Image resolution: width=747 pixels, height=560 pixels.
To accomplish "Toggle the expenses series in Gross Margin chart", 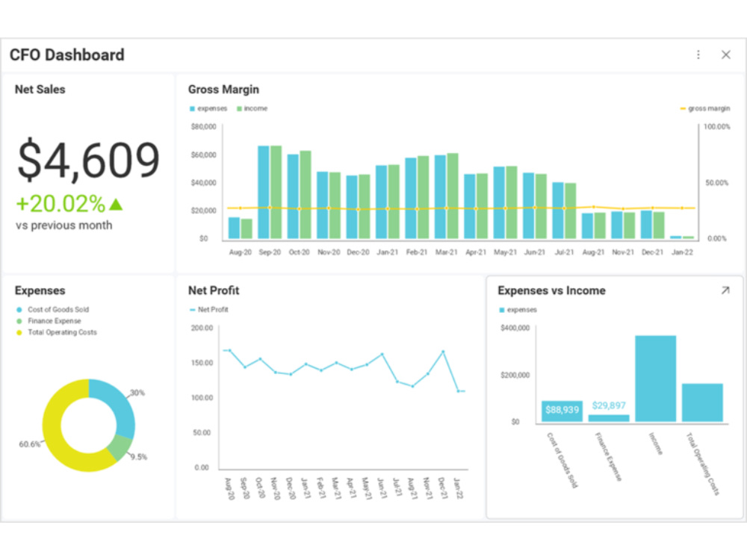I will 191,108.
